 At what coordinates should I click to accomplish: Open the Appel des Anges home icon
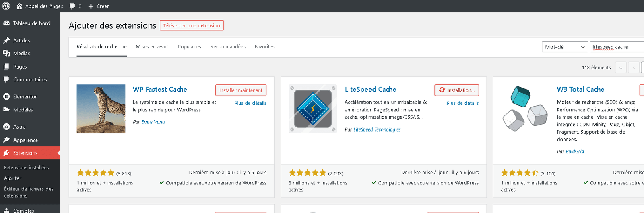pyautogui.click(x=19, y=6)
